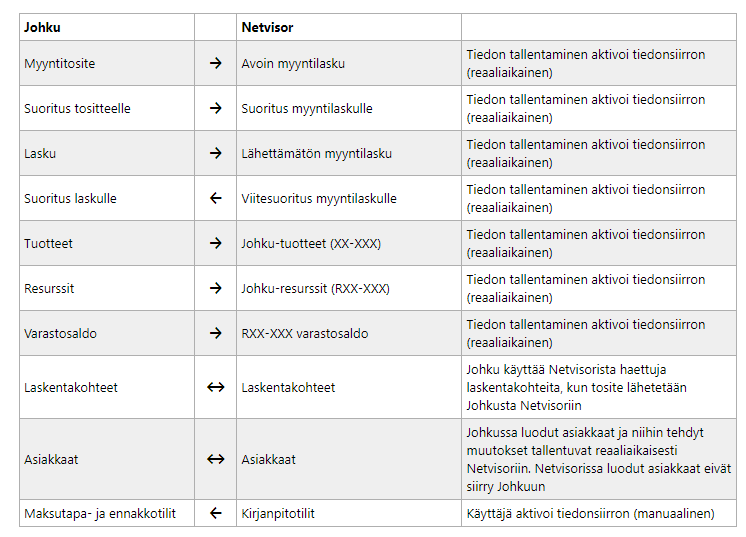Select the Avoin myyntilasku cell
This screenshot has height=537, width=746.
pyautogui.click(x=349, y=63)
